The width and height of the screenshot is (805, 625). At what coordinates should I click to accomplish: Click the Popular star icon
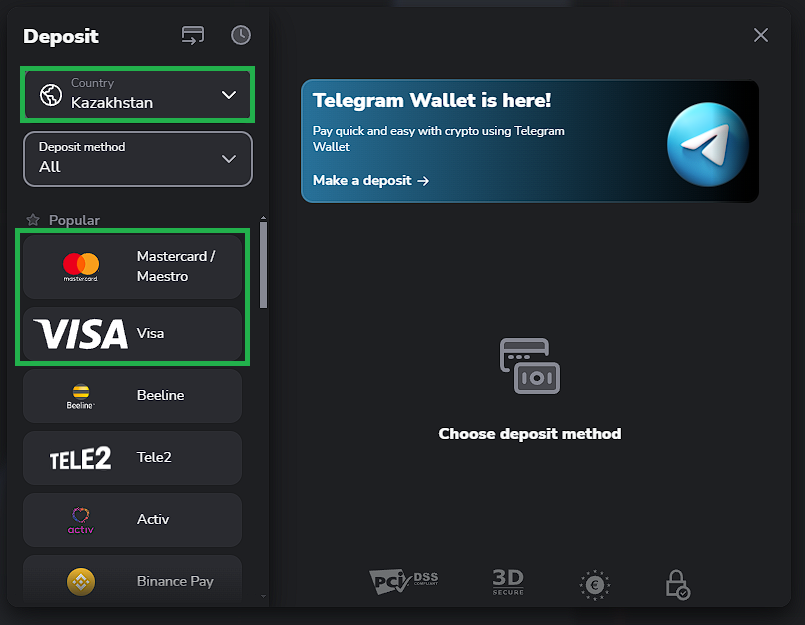[x=33, y=220]
